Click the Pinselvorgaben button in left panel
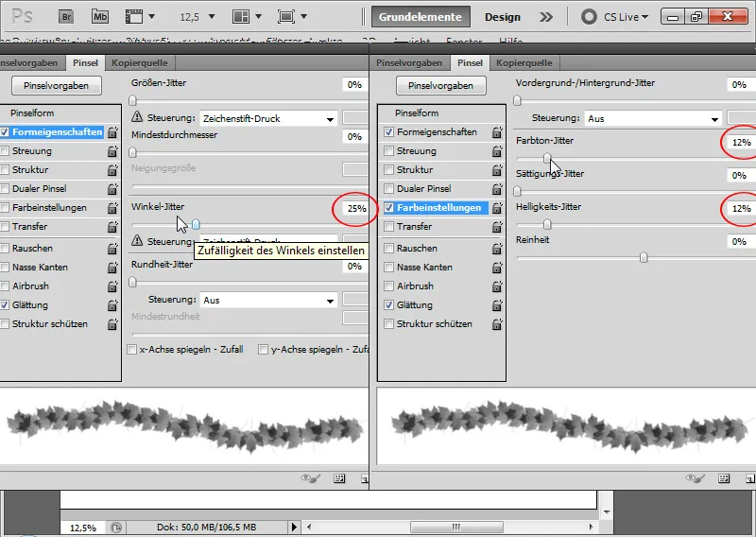The height and width of the screenshot is (537, 756). tap(57, 86)
